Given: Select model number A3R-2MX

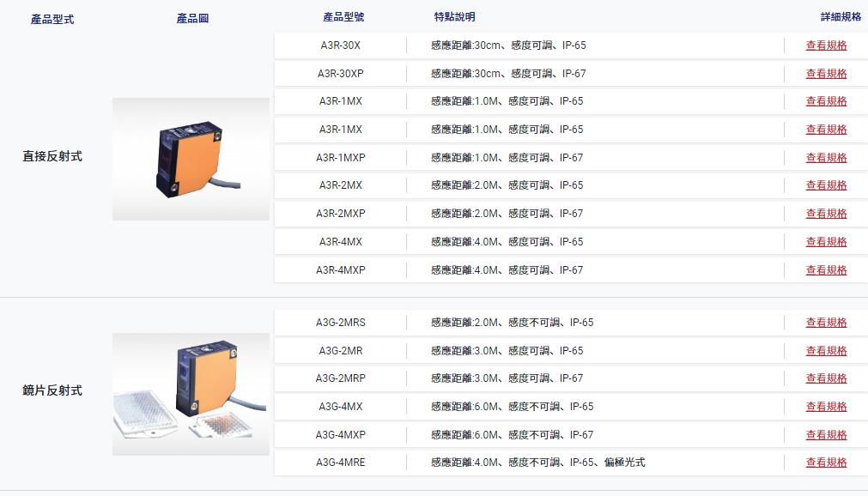Looking at the screenshot, I should click(x=341, y=185).
